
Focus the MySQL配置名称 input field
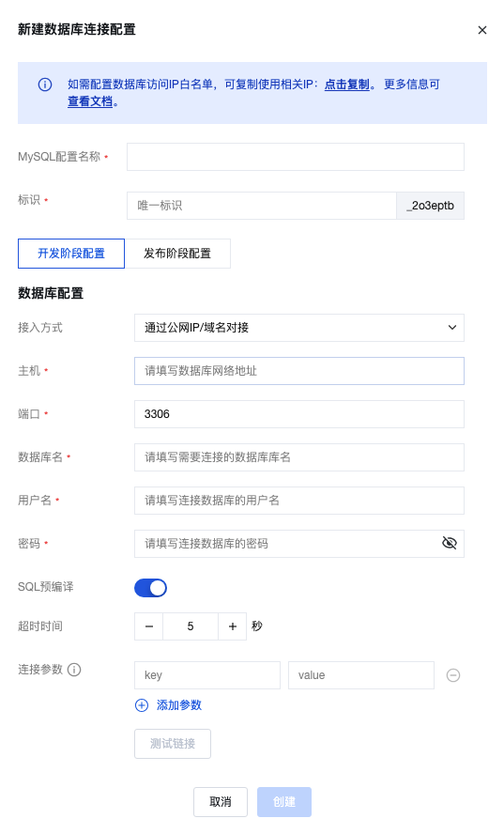pyautogui.click(x=295, y=157)
